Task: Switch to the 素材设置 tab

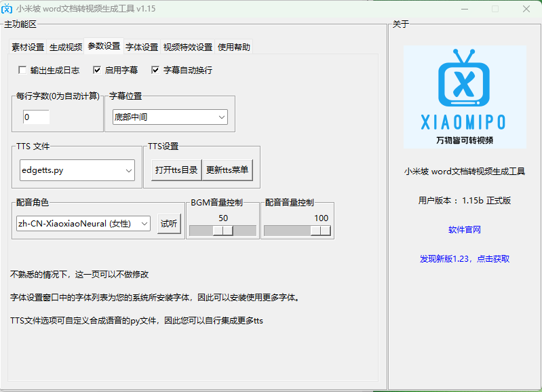Action: 28,47
